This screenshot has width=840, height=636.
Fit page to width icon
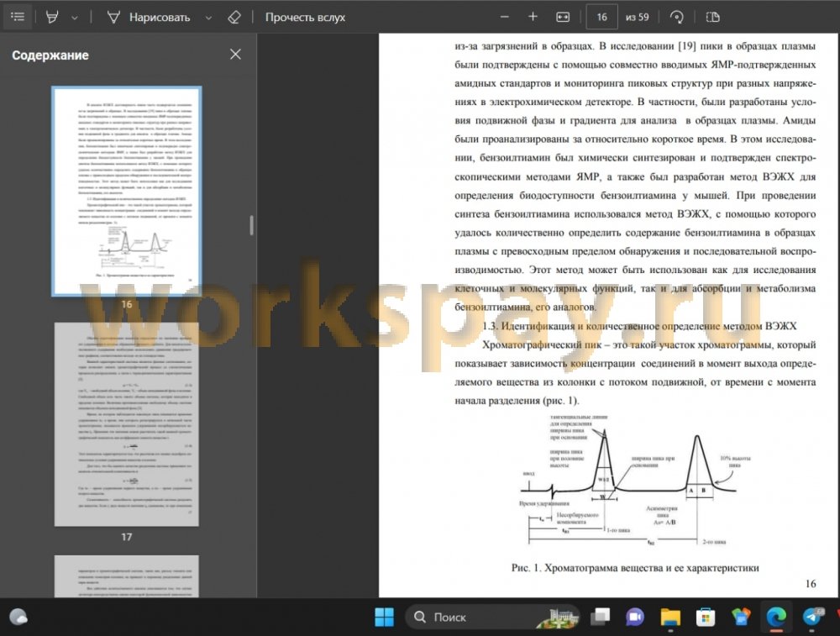563,17
